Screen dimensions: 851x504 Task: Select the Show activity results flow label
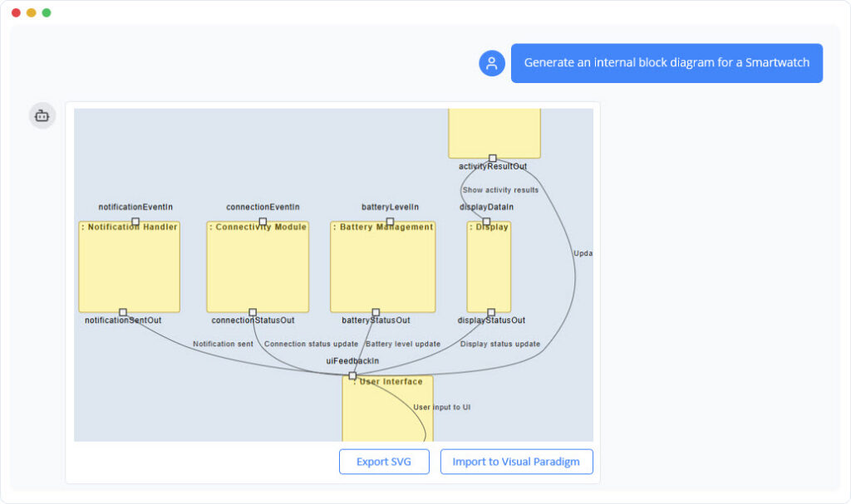(x=500, y=189)
